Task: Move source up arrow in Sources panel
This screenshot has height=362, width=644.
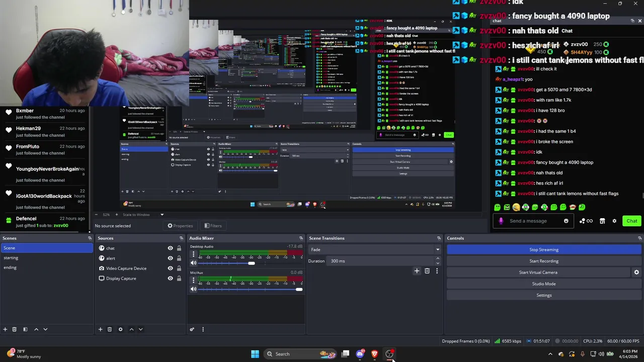Action: tap(131, 329)
